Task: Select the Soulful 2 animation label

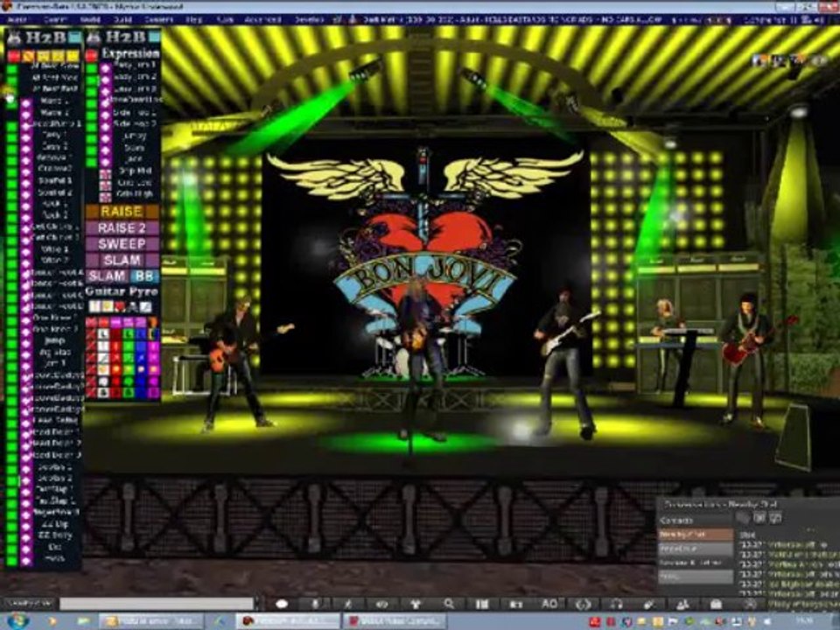Action: click(x=55, y=192)
